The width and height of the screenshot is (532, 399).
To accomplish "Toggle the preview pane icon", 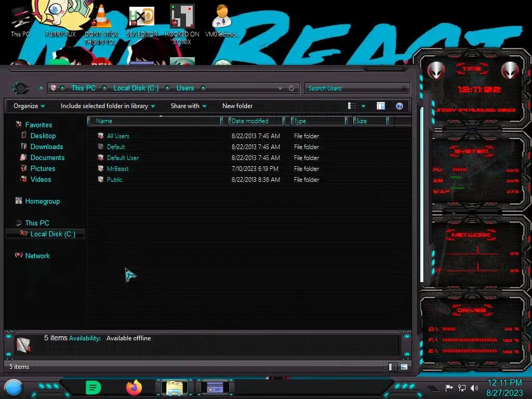I will pyautogui.click(x=381, y=106).
